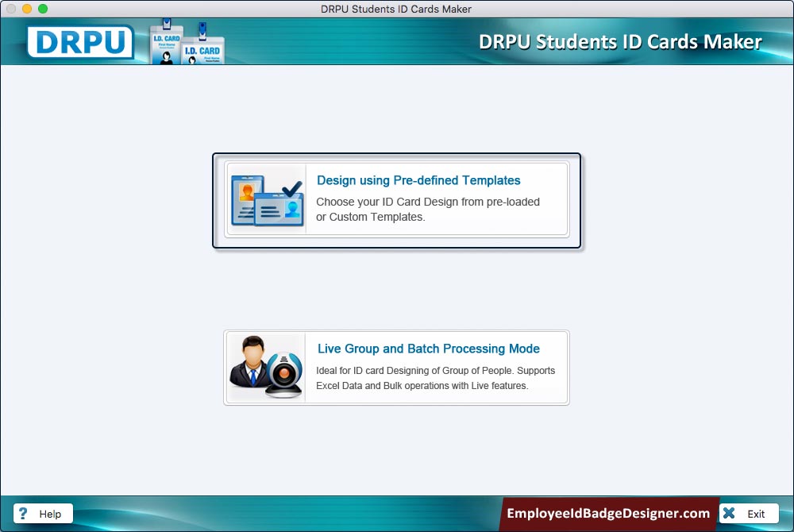Click the Exit button

749,513
